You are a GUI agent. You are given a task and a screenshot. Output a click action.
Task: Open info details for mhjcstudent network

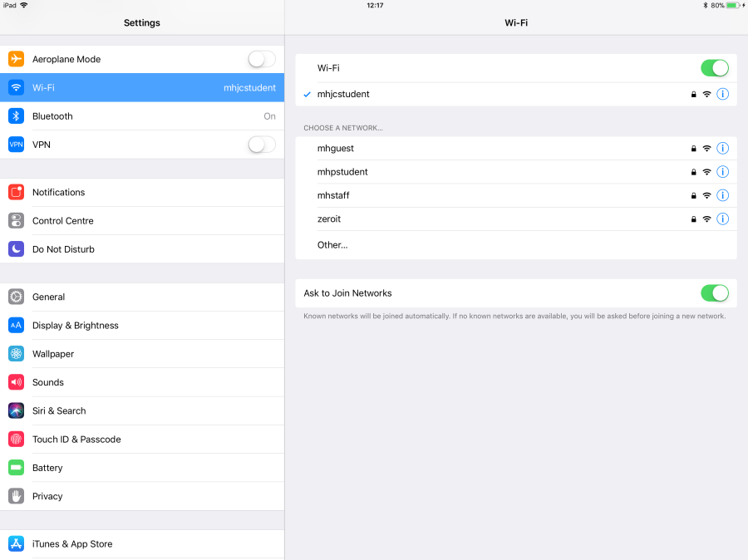click(x=722, y=95)
